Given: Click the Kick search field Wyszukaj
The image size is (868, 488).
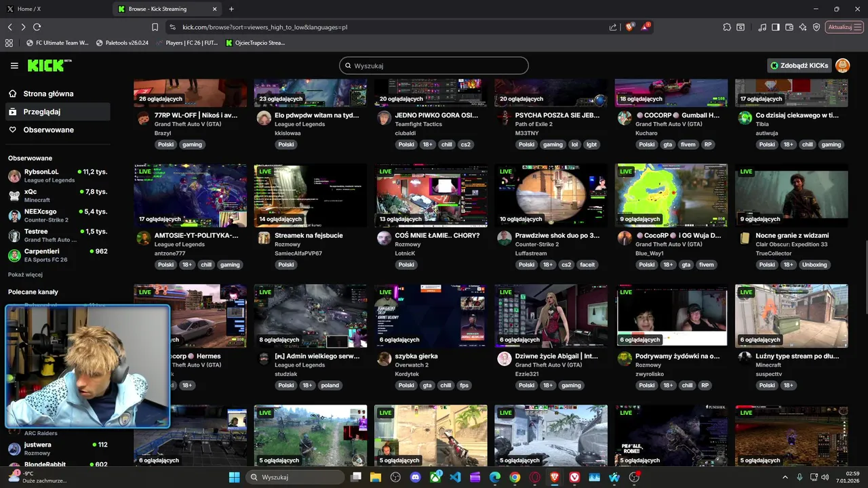Looking at the screenshot, I should (x=434, y=66).
